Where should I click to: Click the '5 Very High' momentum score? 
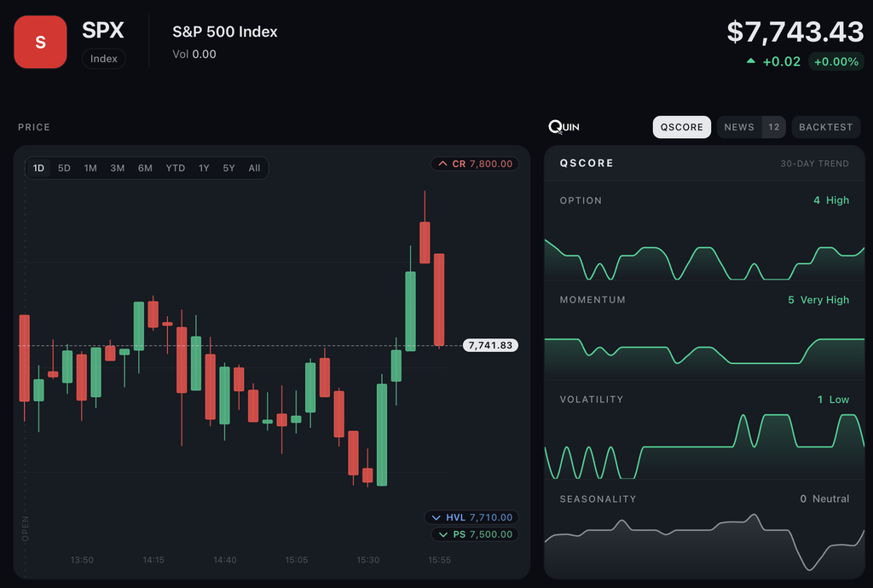(818, 300)
